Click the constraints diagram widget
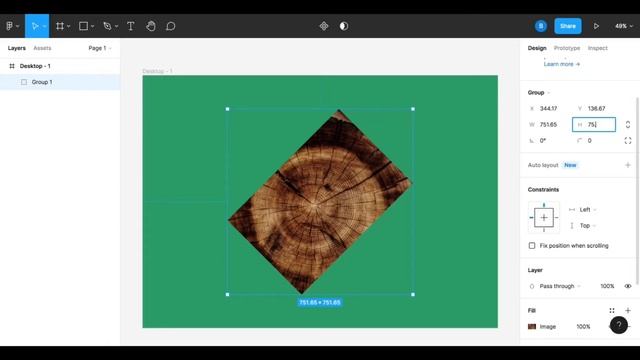This screenshot has width=640, height=360. pos(544,218)
